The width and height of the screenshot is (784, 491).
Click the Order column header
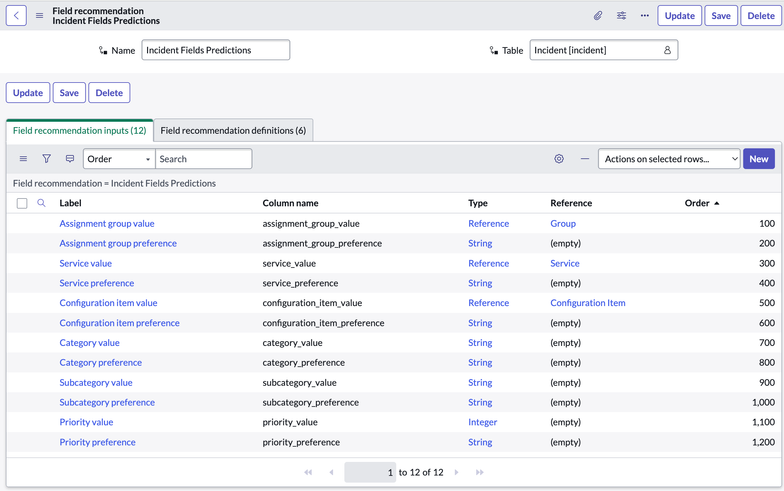point(697,203)
